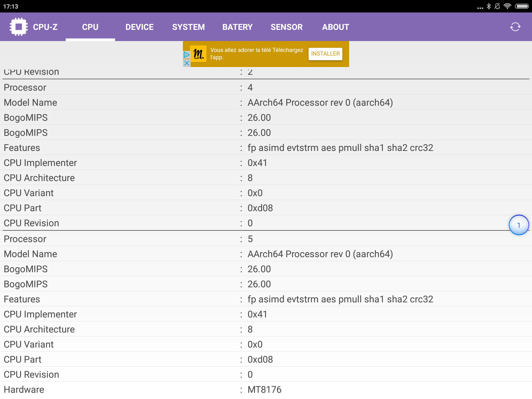
Task: Tap the three-dots status icon
Action: pos(480,8)
